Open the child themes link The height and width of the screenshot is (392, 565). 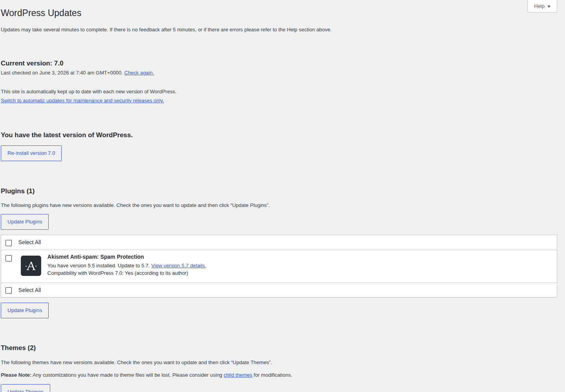tap(238, 375)
